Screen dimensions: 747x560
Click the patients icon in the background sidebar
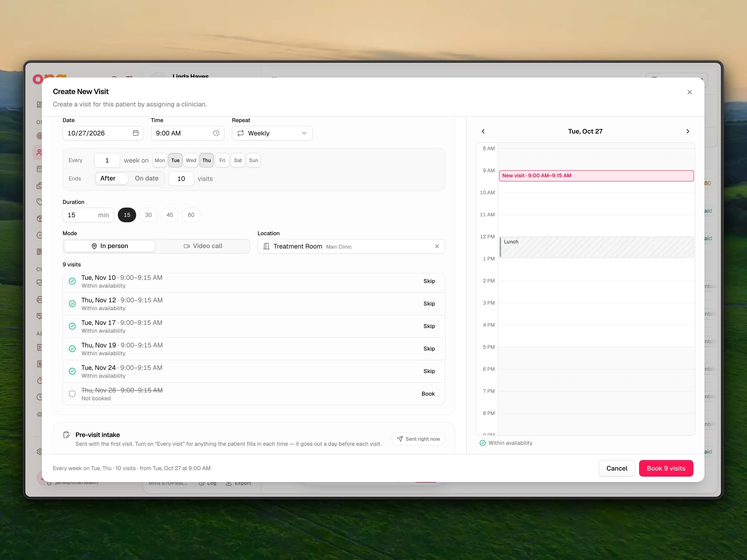coord(40,152)
